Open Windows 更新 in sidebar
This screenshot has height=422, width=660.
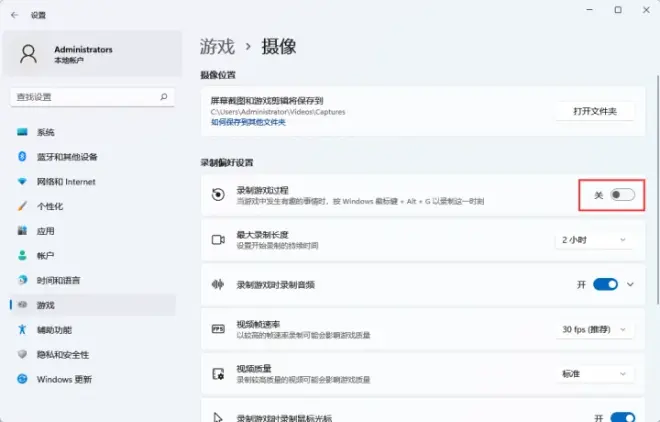pos(64,379)
